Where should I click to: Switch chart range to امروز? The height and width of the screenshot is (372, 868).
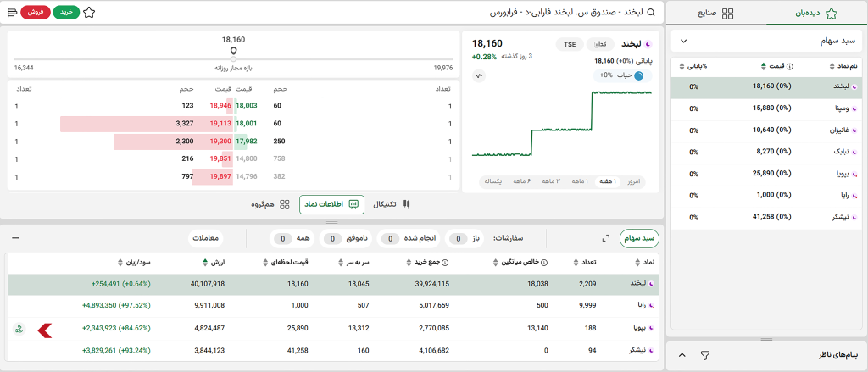coord(633,181)
